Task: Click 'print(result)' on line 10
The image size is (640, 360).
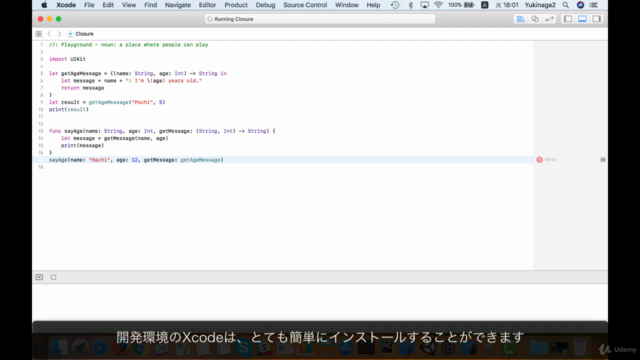Action: coord(69,109)
